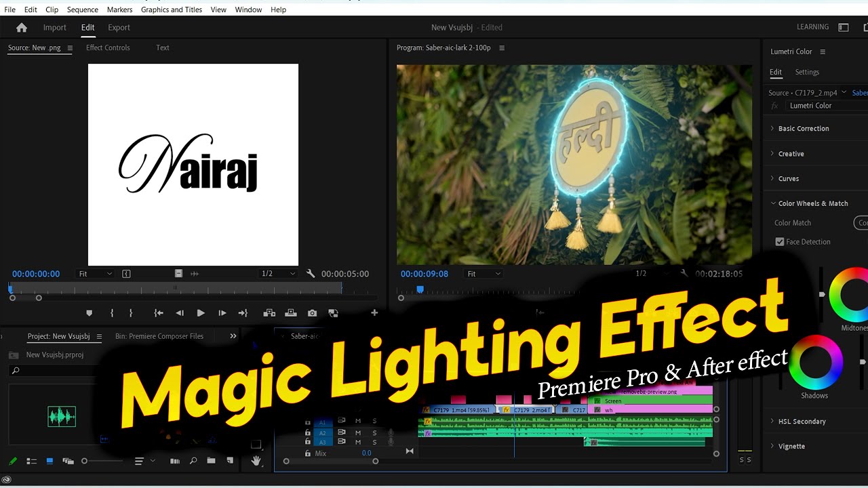The width and height of the screenshot is (868, 488).
Task: Click the Overwrite edit button
Action: tap(291, 313)
